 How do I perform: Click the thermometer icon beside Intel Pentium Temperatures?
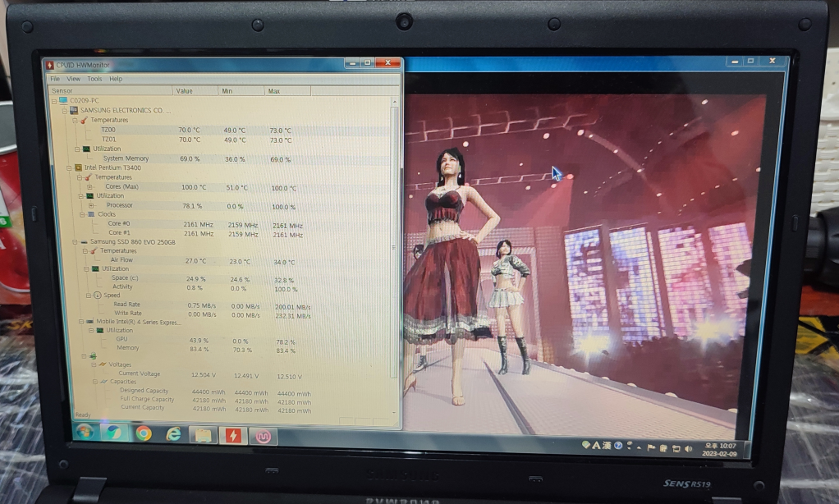[x=88, y=177]
